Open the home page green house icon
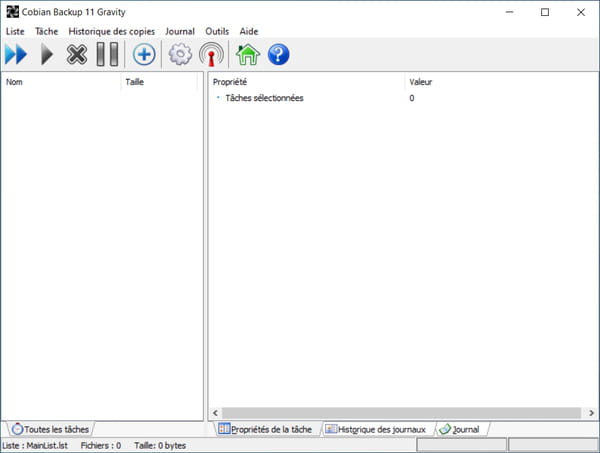This screenshot has height=453, width=600. (x=248, y=54)
